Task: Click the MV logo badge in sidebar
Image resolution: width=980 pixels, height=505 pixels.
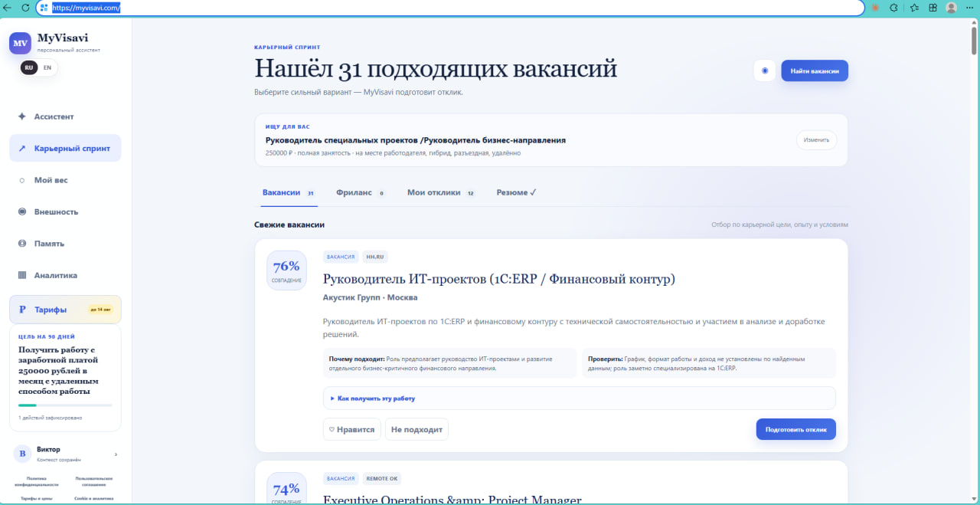Action: coord(20,43)
